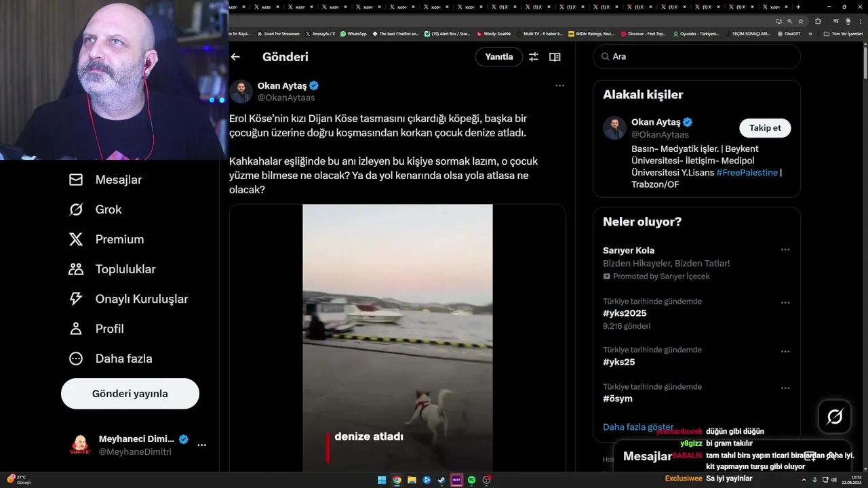Open the Windy: Sıcaklık bookmark
868x488 pixels.
[494, 33]
